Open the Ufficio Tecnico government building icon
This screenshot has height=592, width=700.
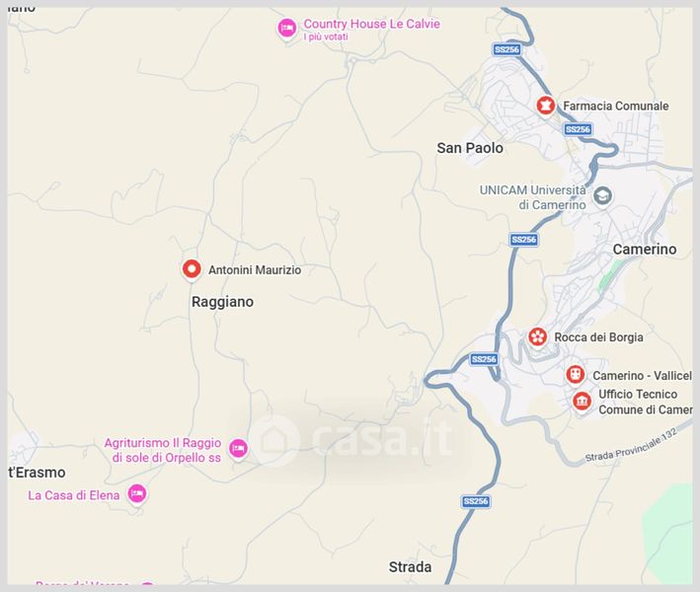[x=583, y=401]
